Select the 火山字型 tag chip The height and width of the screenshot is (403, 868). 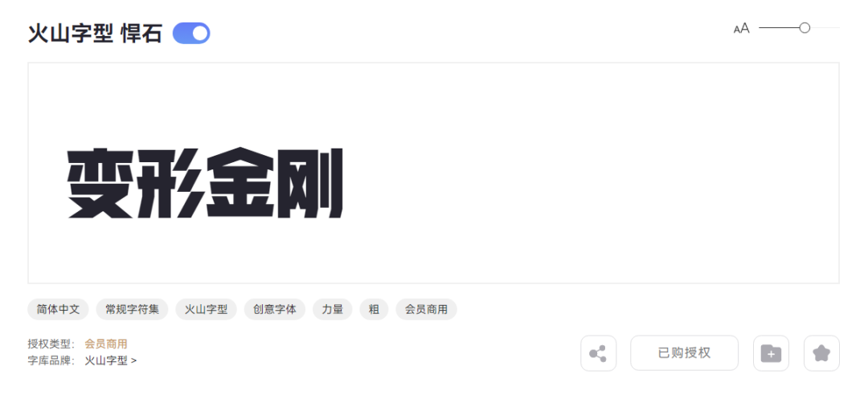tap(206, 310)
